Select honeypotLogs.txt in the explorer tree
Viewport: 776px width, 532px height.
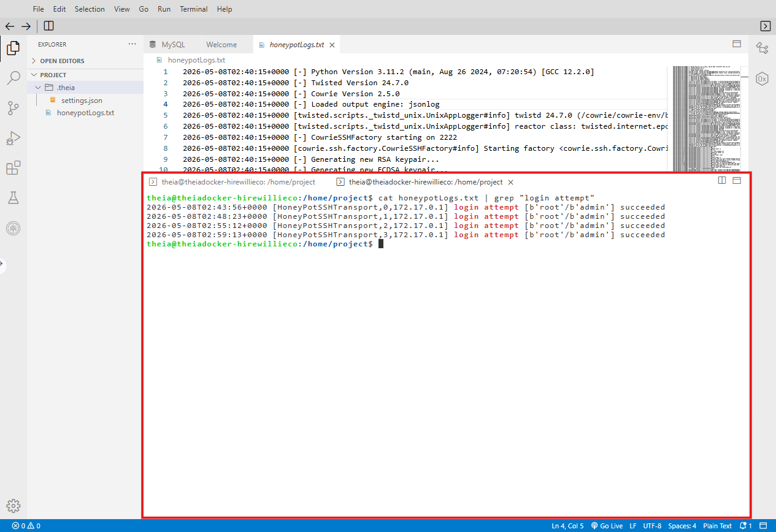pos(85,113)
